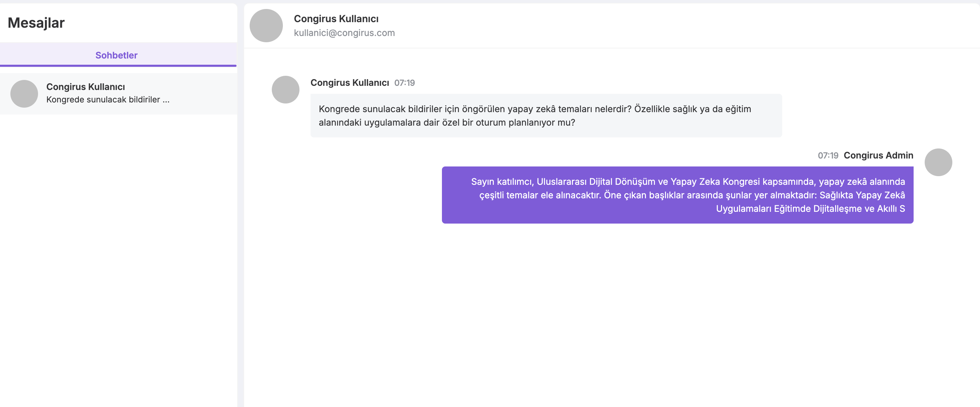The image size is (980, 407).
Task: Click the 07:19 timestamp beside Congirus Kullanıcı
Action: click(x=404, y=83)
